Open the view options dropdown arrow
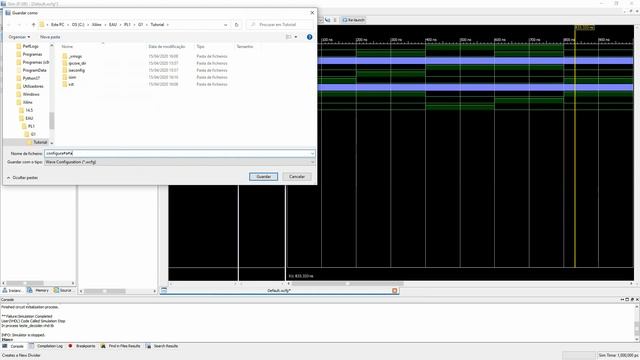Image resolution: width=640 pixels, height=360 pixels. 296,37
